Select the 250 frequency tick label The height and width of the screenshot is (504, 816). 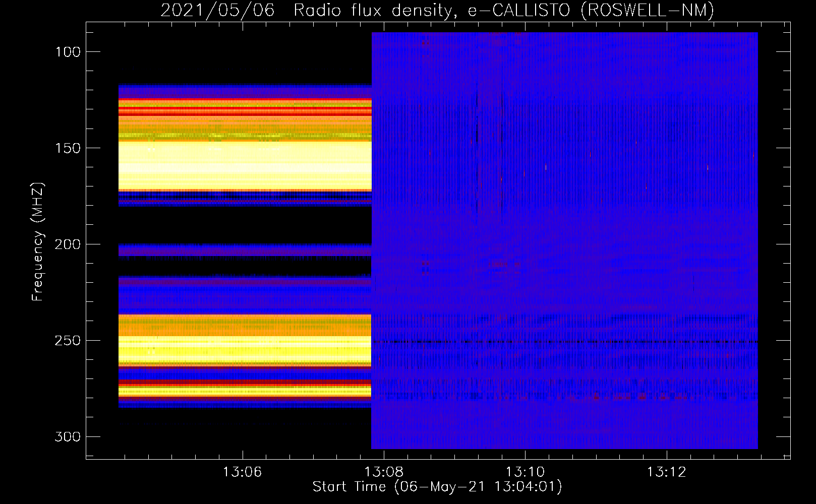point(68,341)
